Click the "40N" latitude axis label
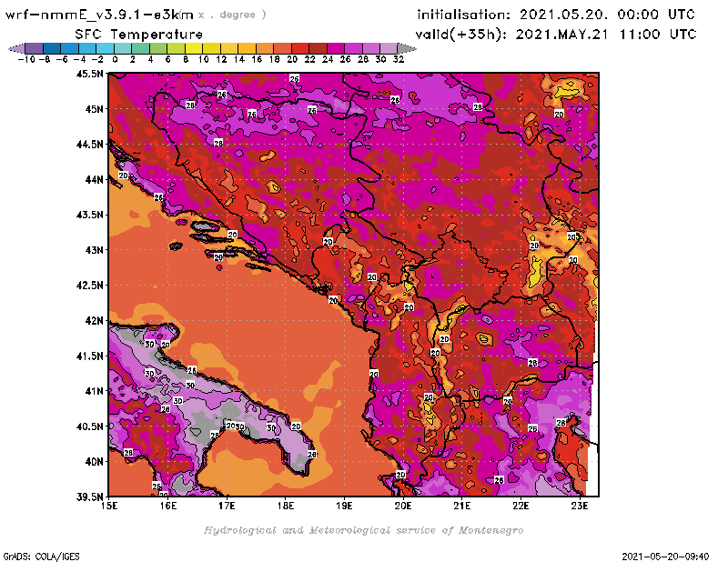Viewport: 728px width, 562px height. [x=94, y=462]
